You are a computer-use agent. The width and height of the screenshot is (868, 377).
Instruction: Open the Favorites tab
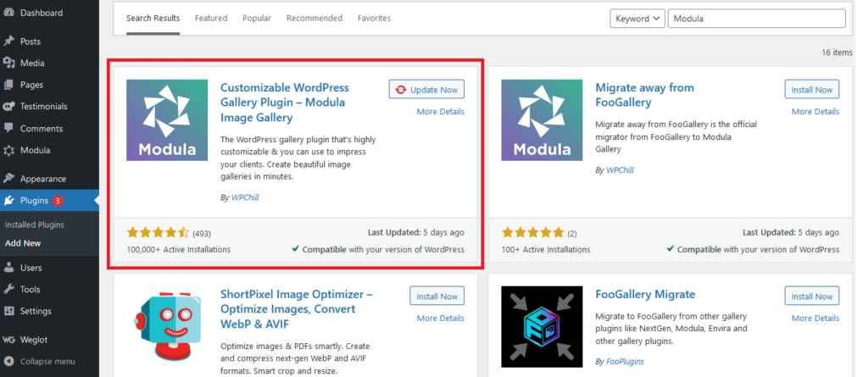point(374,18)
